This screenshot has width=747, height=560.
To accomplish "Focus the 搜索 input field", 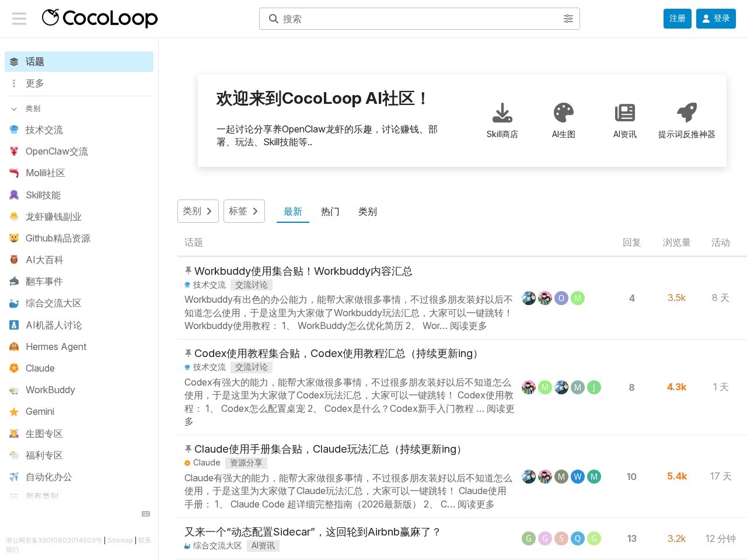I will coord(419,19).
